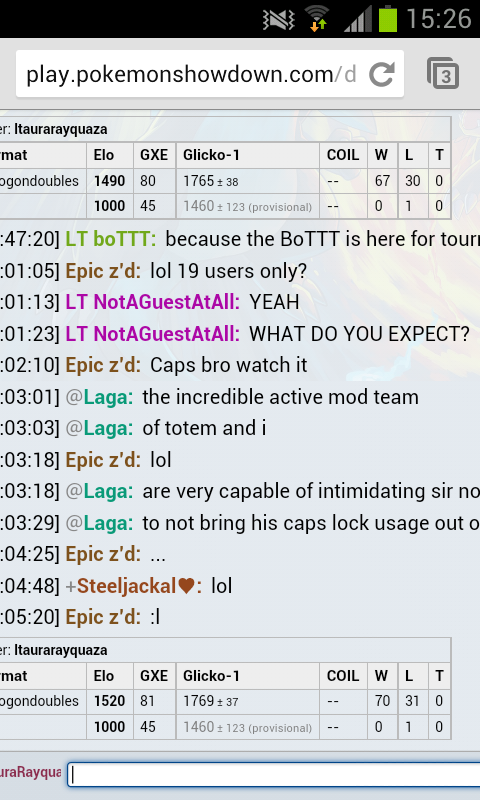Tap the cellular signal strength icon

click(358, 20)
